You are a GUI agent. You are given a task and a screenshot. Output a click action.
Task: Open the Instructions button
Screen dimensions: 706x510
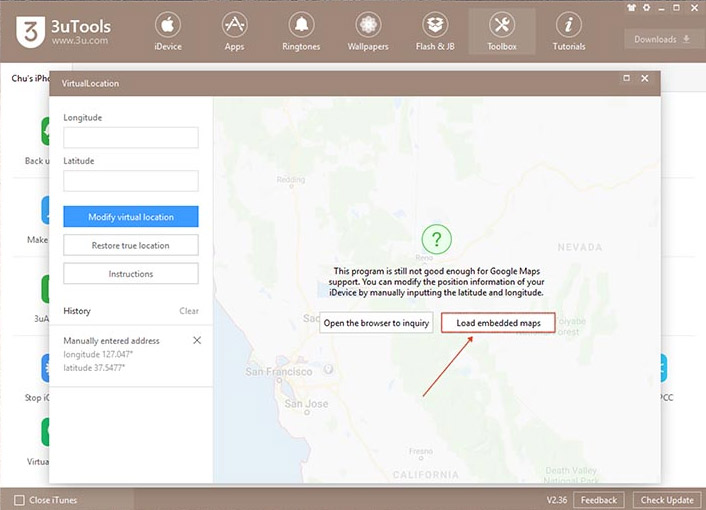(x=131, y=274)
